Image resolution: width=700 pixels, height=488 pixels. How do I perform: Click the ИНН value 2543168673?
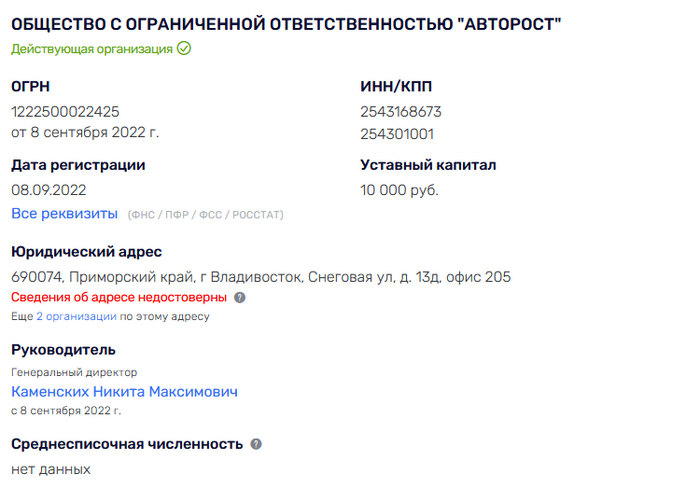[x=401, y=112]
